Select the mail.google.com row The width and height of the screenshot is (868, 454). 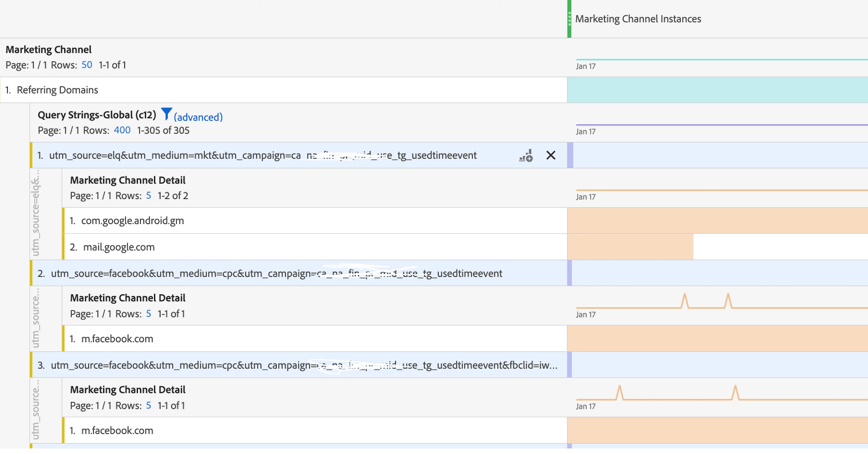[x=119, y=247]
